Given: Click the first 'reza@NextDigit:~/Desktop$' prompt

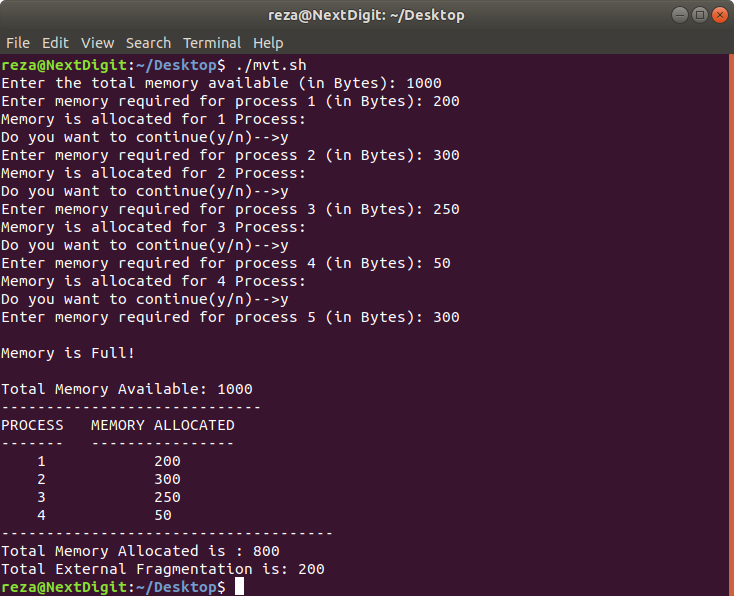Looking at the screenshot, I should tap(113, 65).
